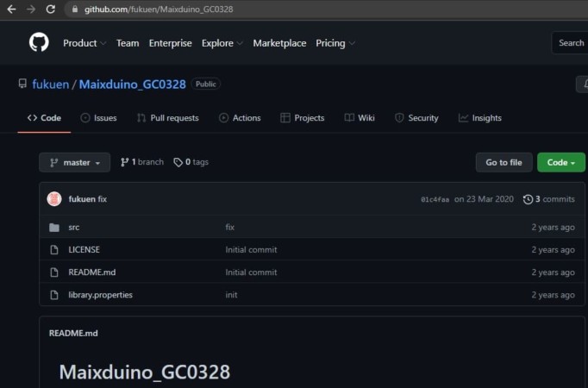Open the master branch dropdown

[75, 162]
